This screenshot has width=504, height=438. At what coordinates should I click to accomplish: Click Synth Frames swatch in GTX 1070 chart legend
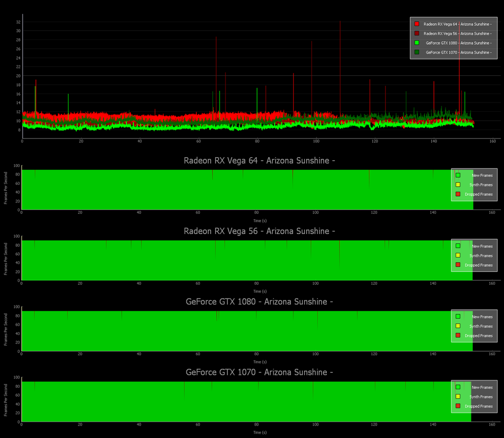(x=458, y=396)
